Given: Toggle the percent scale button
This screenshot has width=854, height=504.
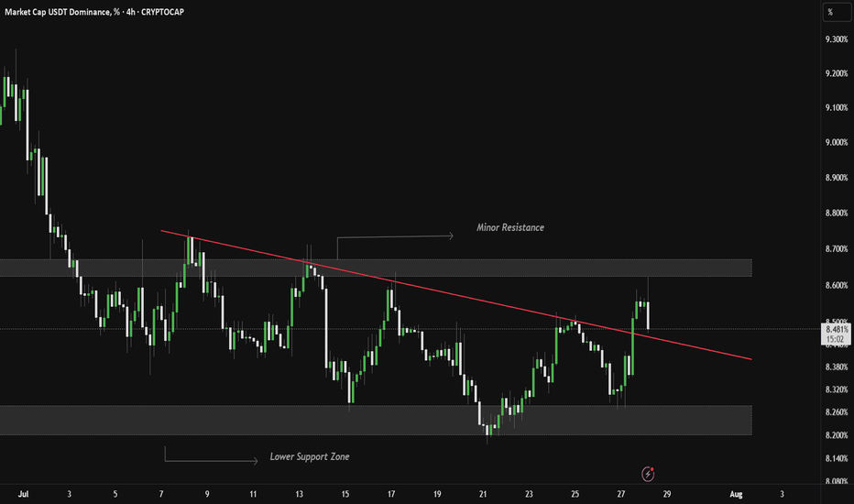Looking at the screenshot, I should point(836,12).
